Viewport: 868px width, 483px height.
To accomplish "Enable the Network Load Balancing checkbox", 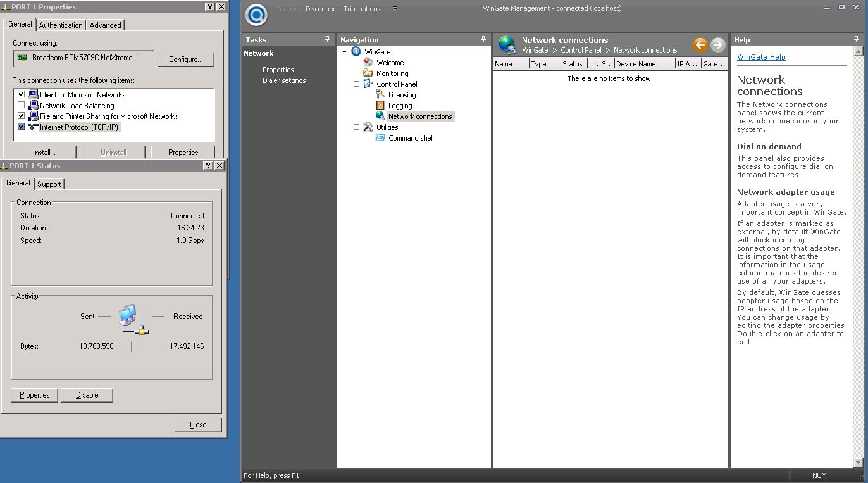I will [22, 105].
